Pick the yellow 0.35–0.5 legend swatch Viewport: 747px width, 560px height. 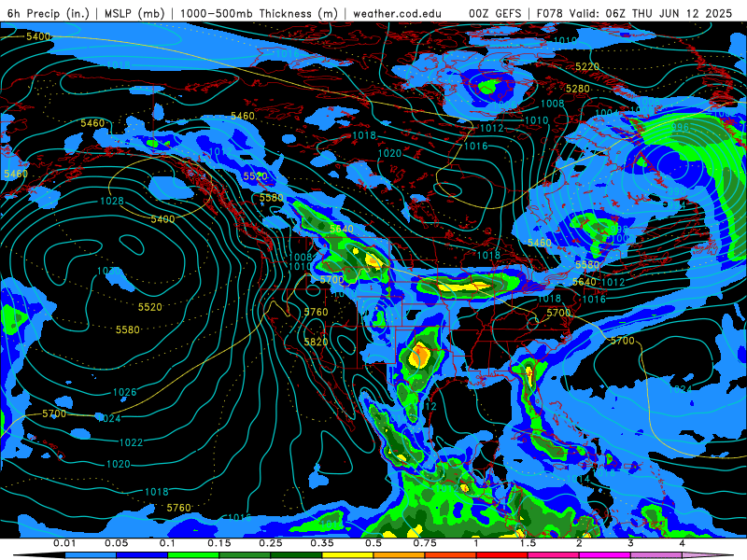[x=347, y=555]
